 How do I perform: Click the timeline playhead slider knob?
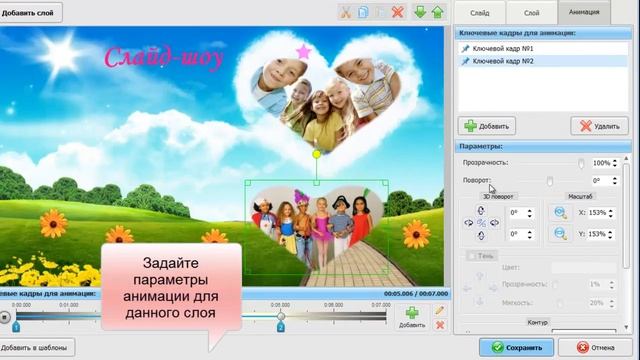tap(281, 316)
